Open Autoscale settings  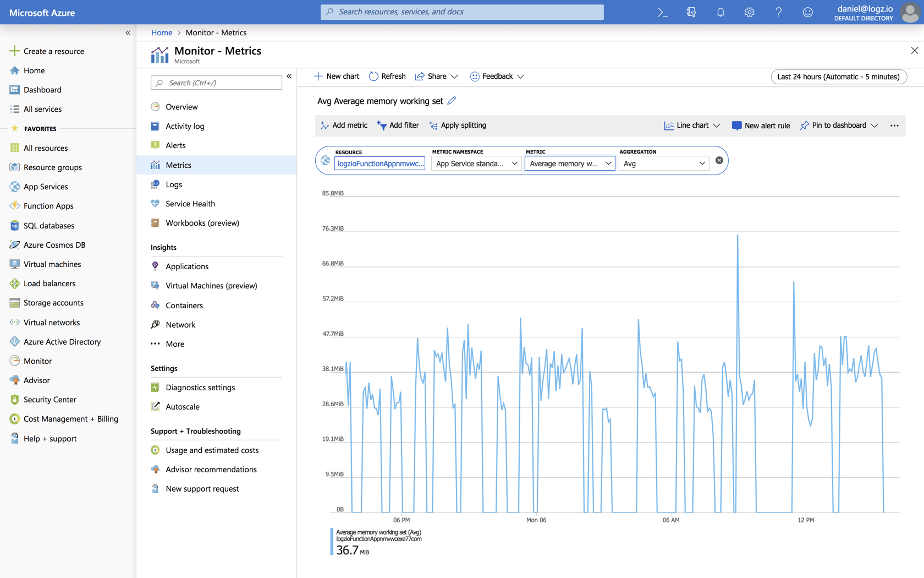pos(183,407)
